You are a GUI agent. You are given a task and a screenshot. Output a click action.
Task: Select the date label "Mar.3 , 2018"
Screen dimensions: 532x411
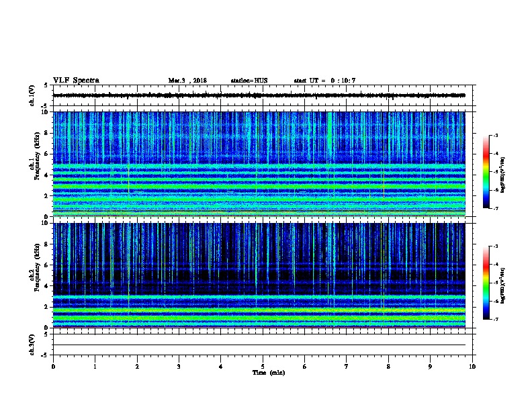pos(187,81)
